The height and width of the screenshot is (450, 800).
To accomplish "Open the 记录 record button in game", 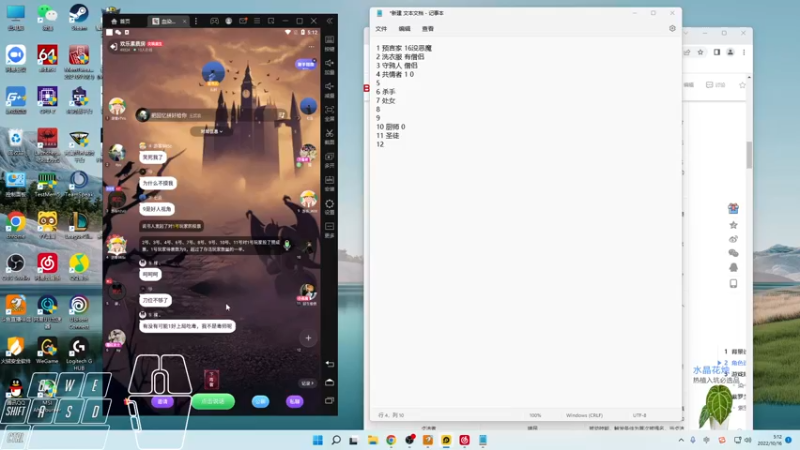I will point(307,383).
